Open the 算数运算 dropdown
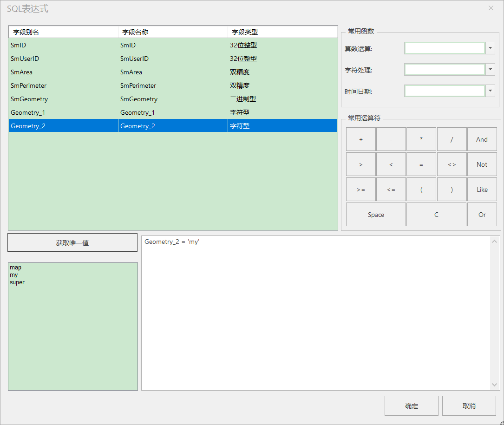The image size is (504, 425). 490,48
